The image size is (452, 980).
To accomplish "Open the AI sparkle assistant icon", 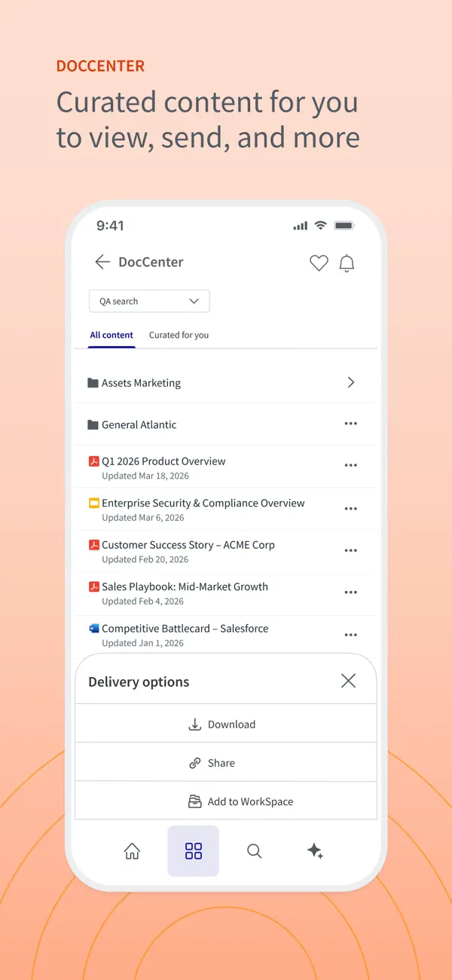I will (x=316, y=851).
